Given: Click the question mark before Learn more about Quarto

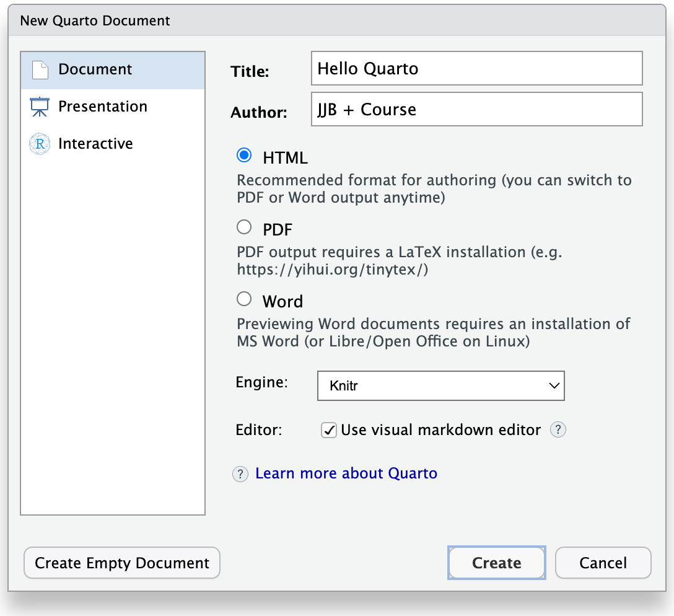Looking at the screenshot, I should coord(240,473).
